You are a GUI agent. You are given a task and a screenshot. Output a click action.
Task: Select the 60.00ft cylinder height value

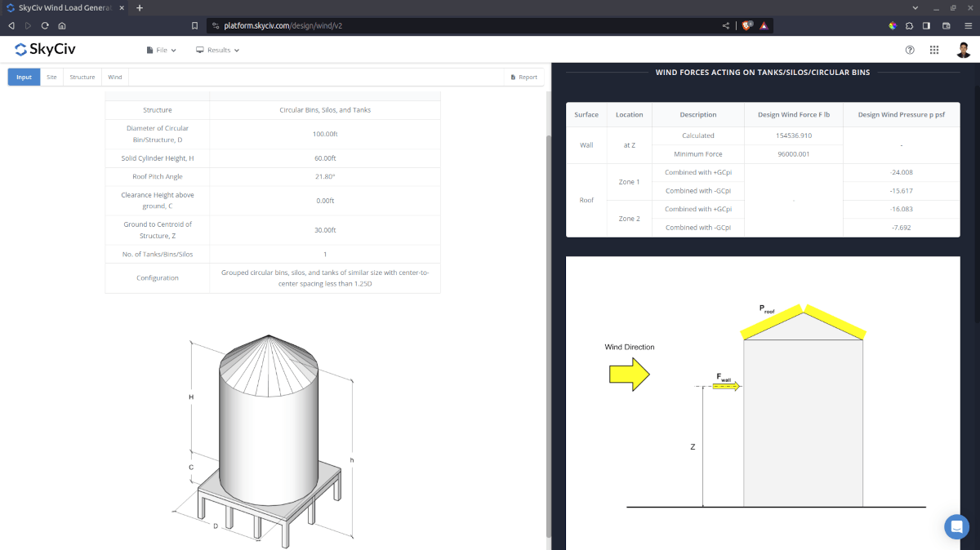[x=325, y=158]
